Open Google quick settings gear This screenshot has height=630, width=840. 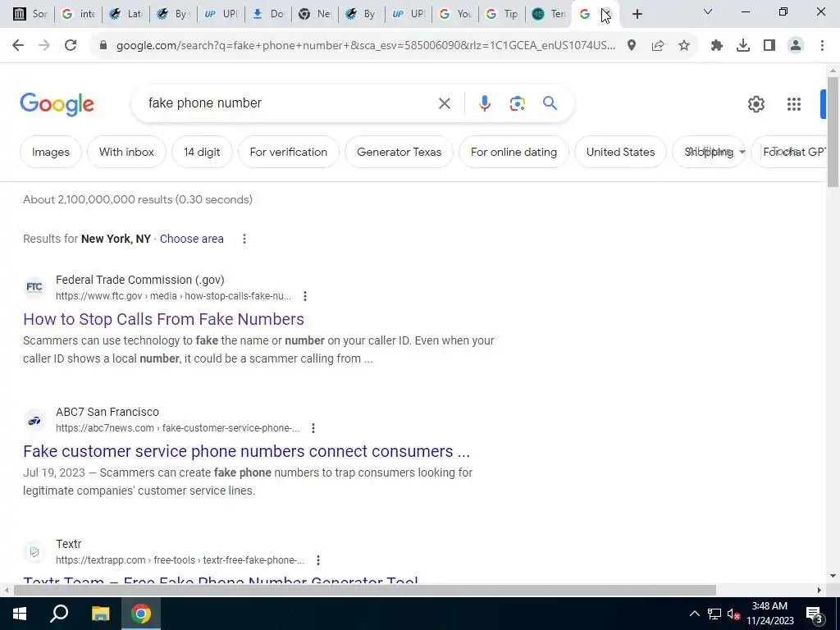click(756, 104)
